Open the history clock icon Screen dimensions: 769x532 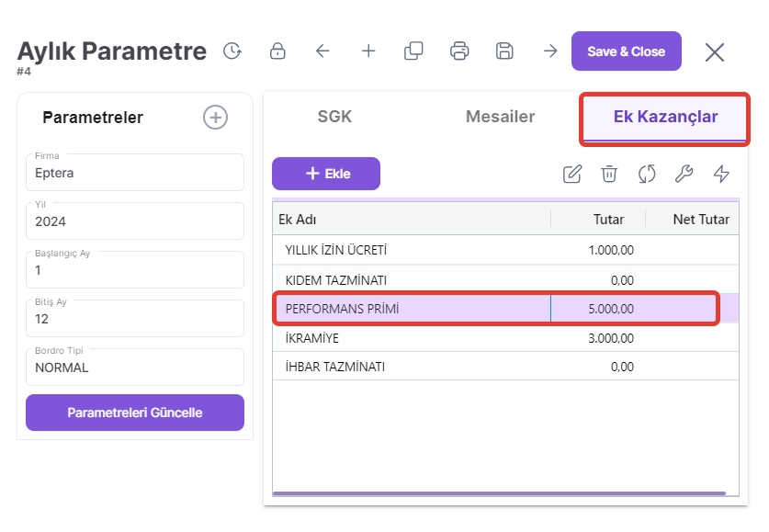point(232,51)
